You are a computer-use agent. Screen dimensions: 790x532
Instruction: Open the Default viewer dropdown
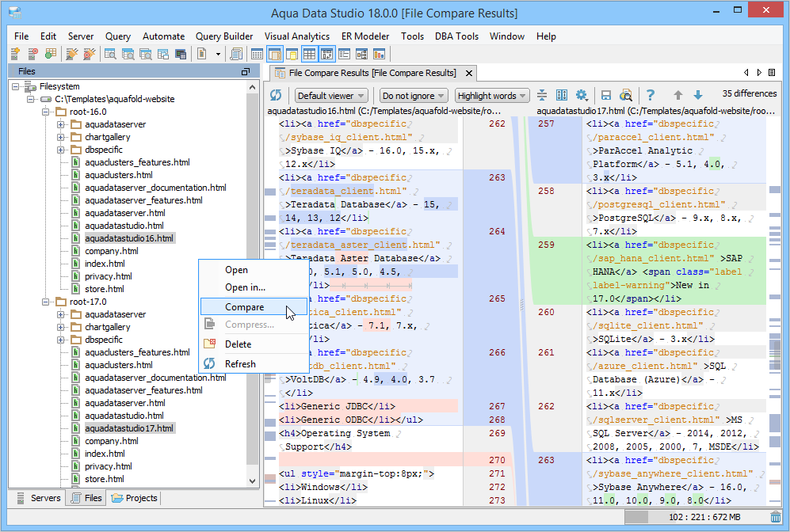pos(330,96)
